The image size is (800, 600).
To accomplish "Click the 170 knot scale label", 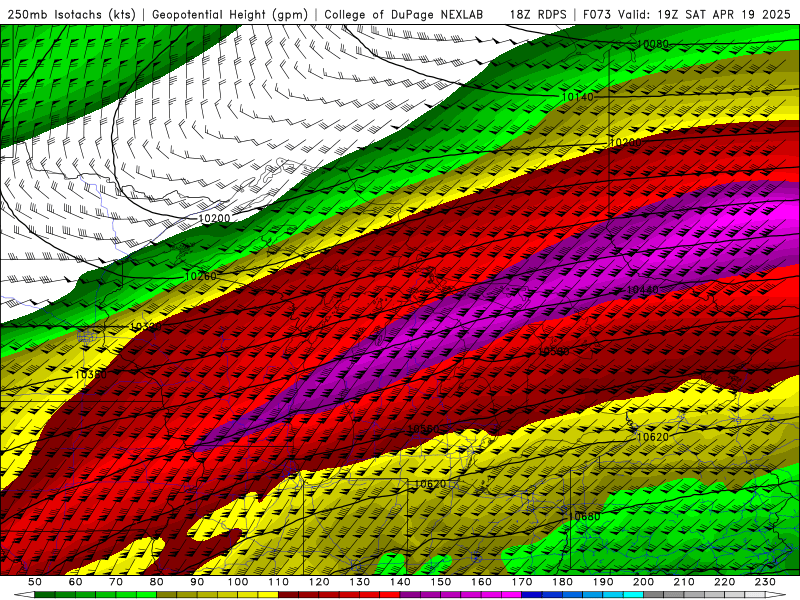I will 522,582.
